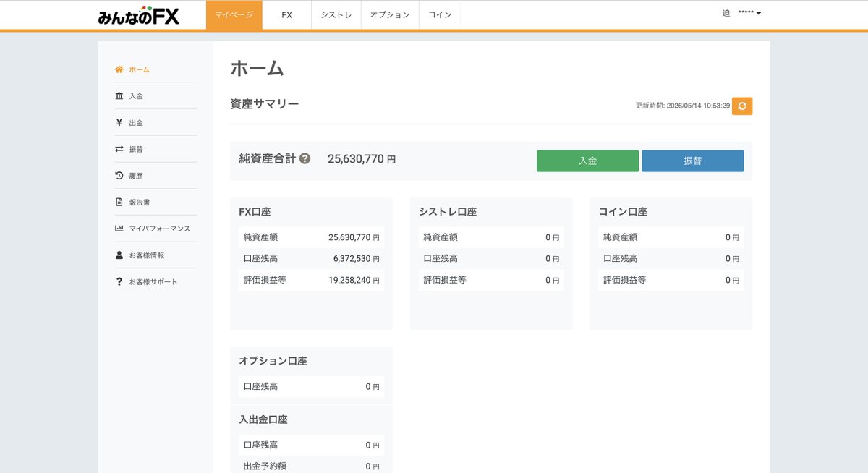The height and width of the screenshot is (473, 868).
Task: Click the オプション口座 card heading
Action: 273,361
